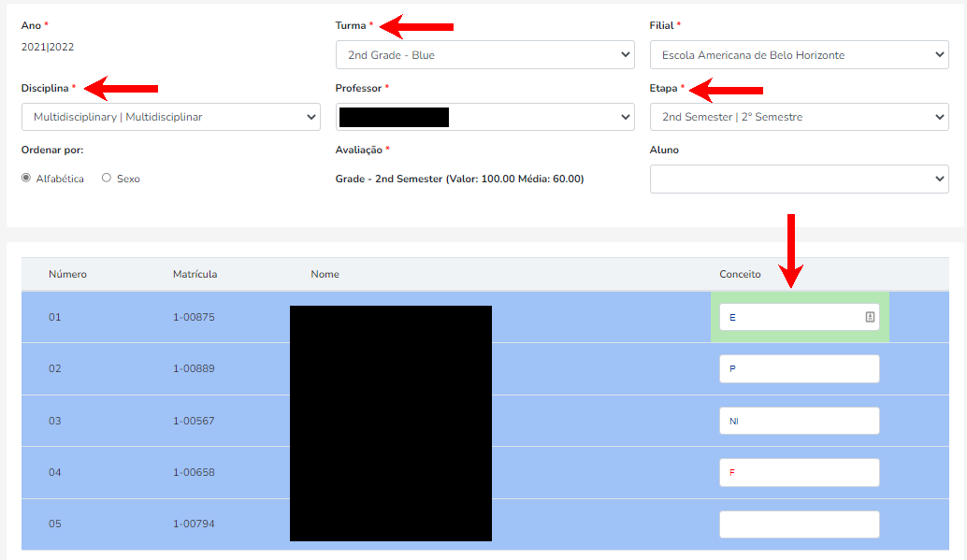This screenshot has height=560, width=967.
Task: Click the Grade - 2nd Semester avaliação text
Action: [x=459, y=179]
